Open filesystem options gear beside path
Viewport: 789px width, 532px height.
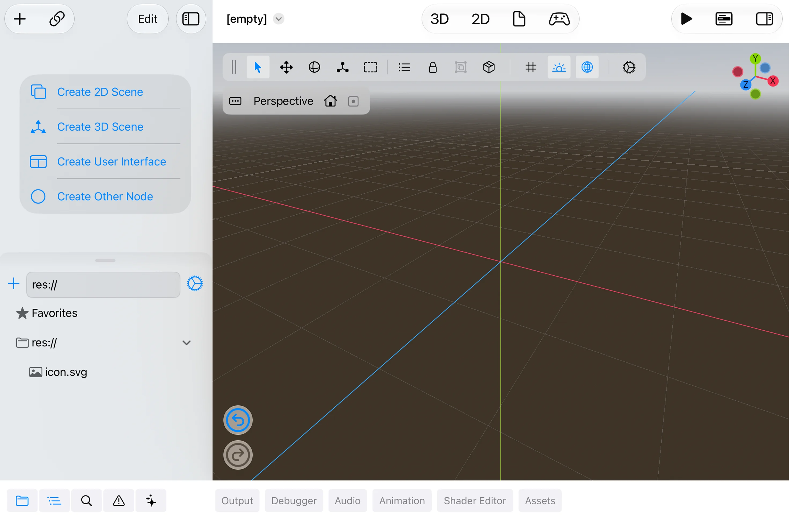pos(195,284)
